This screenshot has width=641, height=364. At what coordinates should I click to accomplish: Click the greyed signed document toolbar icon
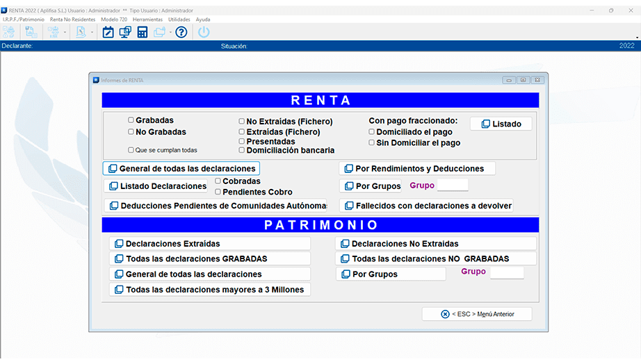(81, 32)
